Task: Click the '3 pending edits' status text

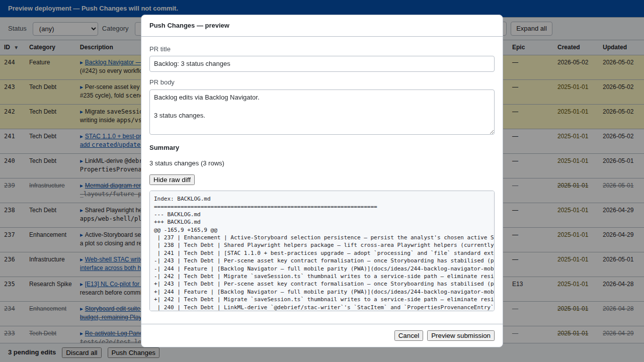Action: tap(32, 352)
